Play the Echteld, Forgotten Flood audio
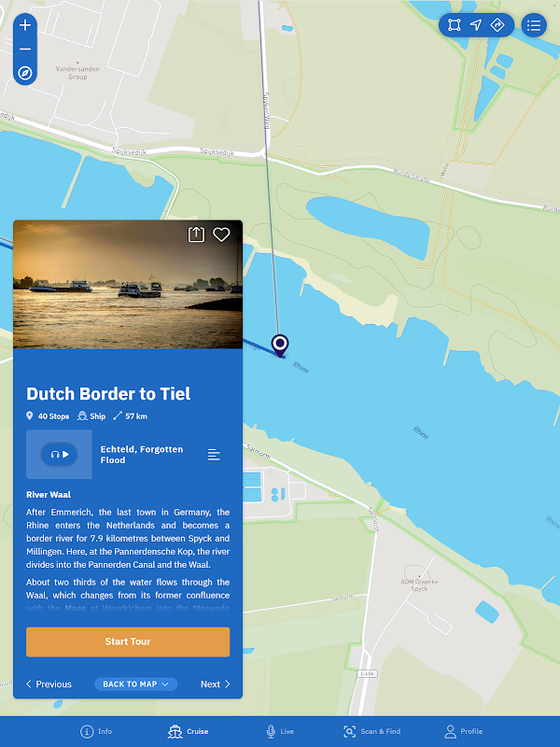 coord(60,454)
